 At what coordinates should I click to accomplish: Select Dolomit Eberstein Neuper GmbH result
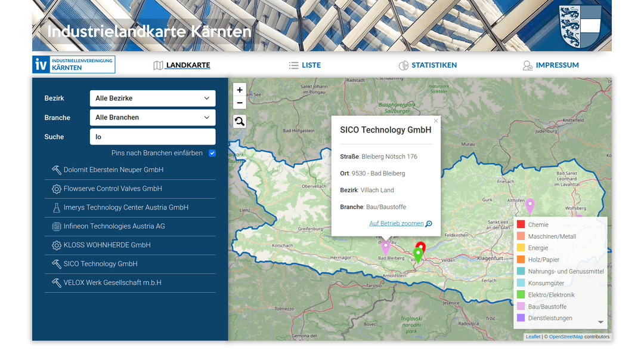click(130, 170)
